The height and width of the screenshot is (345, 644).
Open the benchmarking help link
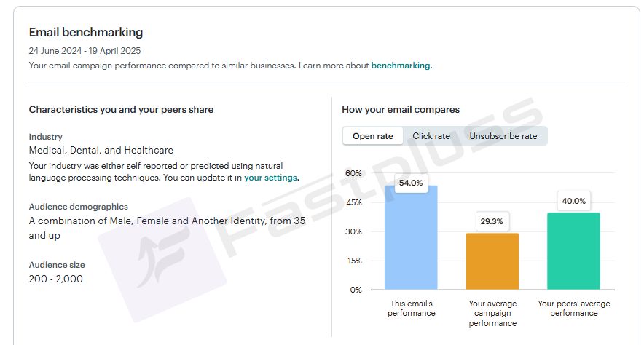pos(401,66)
